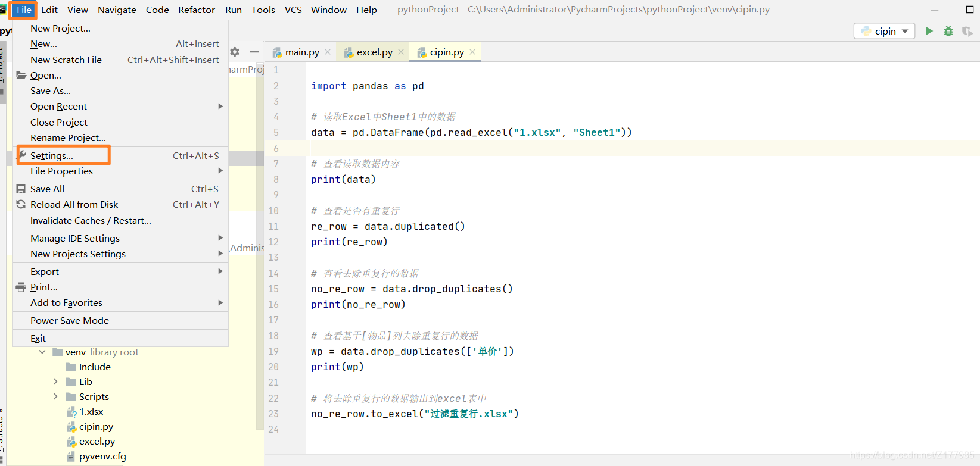Open the Refactor menu

(197, 10)
